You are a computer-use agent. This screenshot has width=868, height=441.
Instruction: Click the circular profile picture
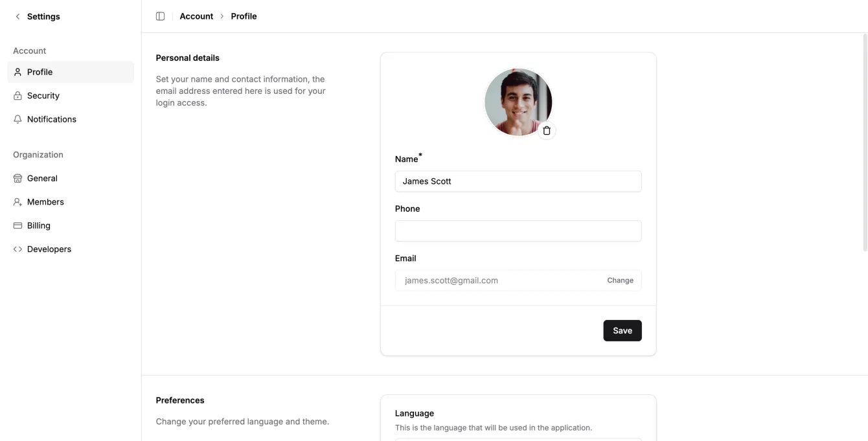[x=518, y=102]
